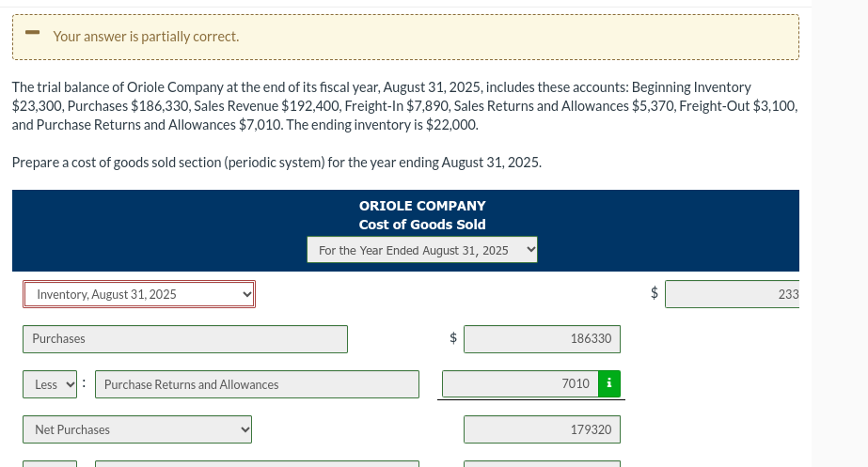Open the 'Inventory, August 31, 2025' dropdown
This screenshot has height=467, width=868.
tap(139, 294)
